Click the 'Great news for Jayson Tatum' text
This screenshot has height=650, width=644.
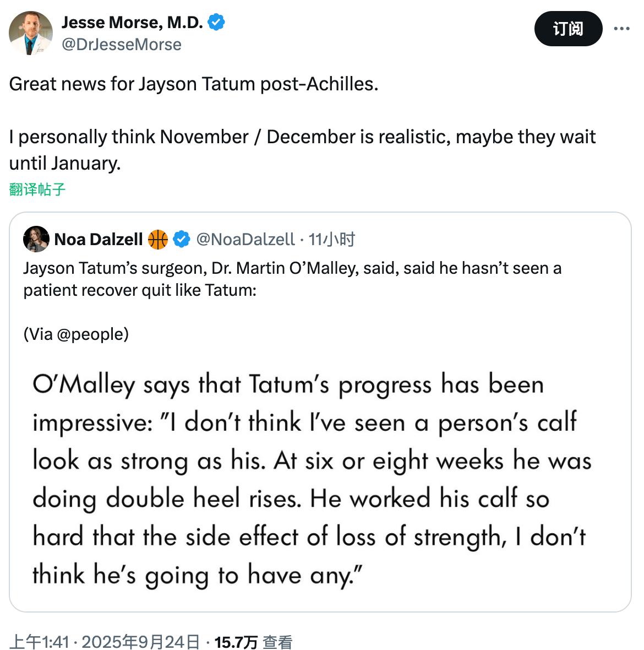(194, 84)
